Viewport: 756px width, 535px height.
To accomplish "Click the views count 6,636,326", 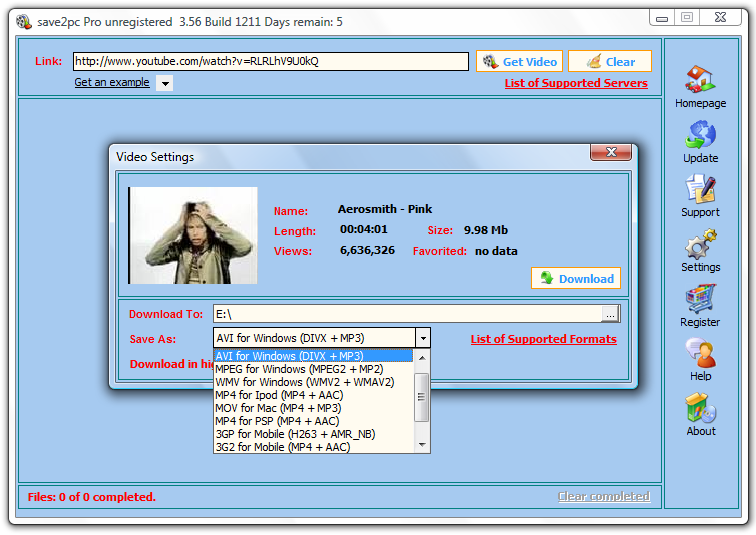I will pyautogui.click(x=367, y=250).
